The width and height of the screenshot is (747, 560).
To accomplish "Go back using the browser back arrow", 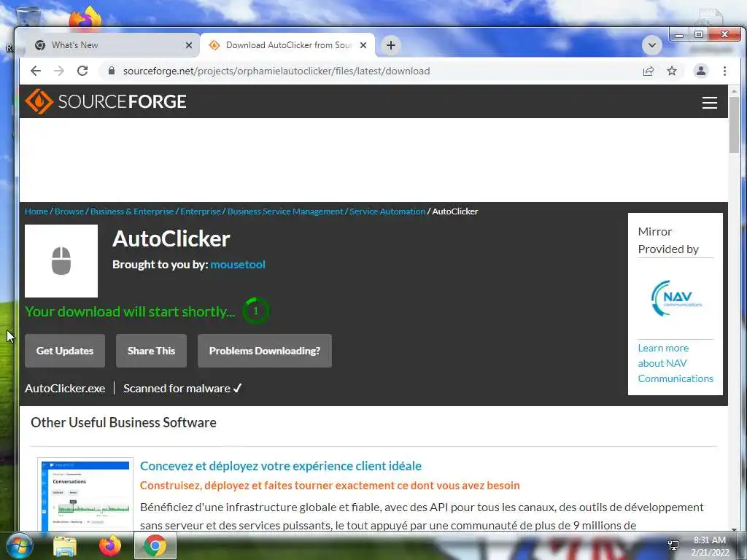I will [36, 71].
